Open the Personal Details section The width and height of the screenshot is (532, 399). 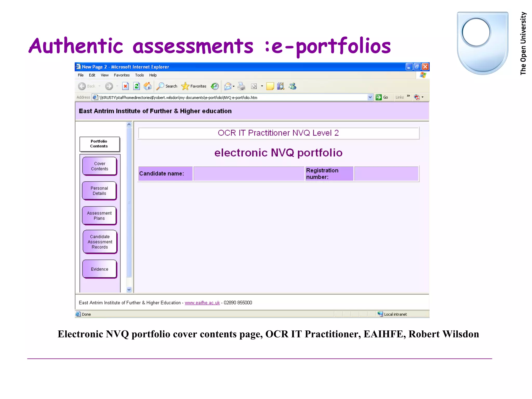[x=99, y=191]
